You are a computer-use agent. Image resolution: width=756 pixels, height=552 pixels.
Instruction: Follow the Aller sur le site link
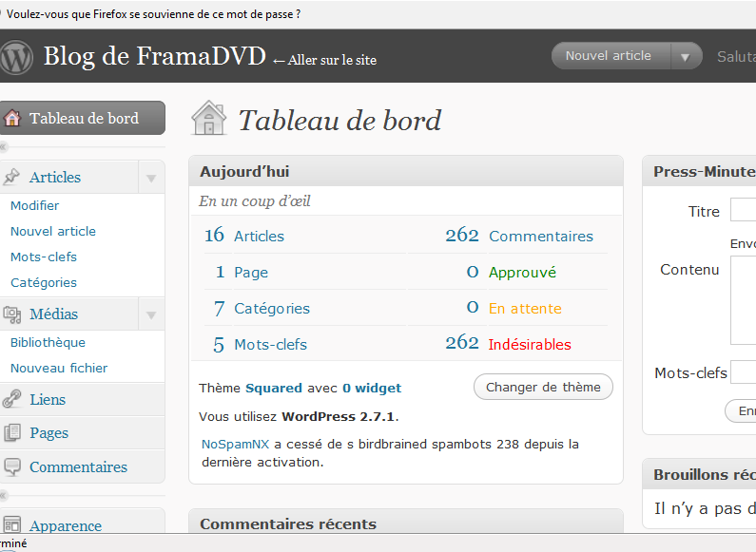324,60
